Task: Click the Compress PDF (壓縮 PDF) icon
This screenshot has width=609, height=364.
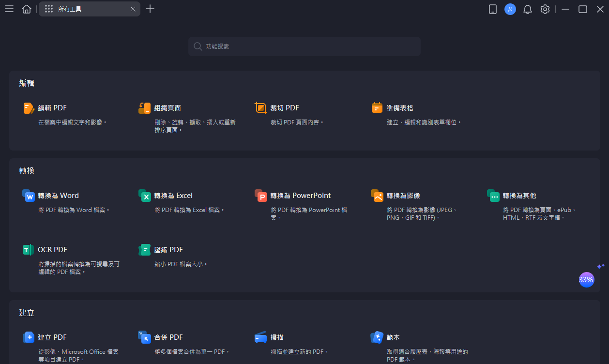Action: [145, 250]
